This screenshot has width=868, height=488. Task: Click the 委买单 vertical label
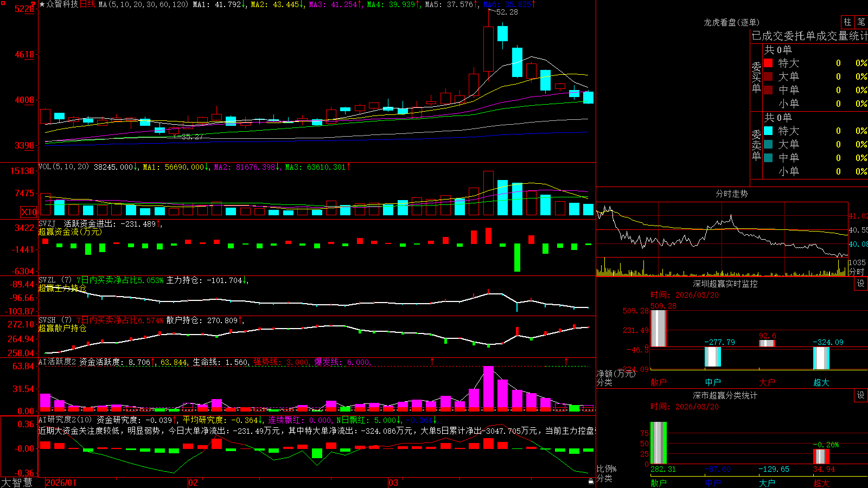756,77
